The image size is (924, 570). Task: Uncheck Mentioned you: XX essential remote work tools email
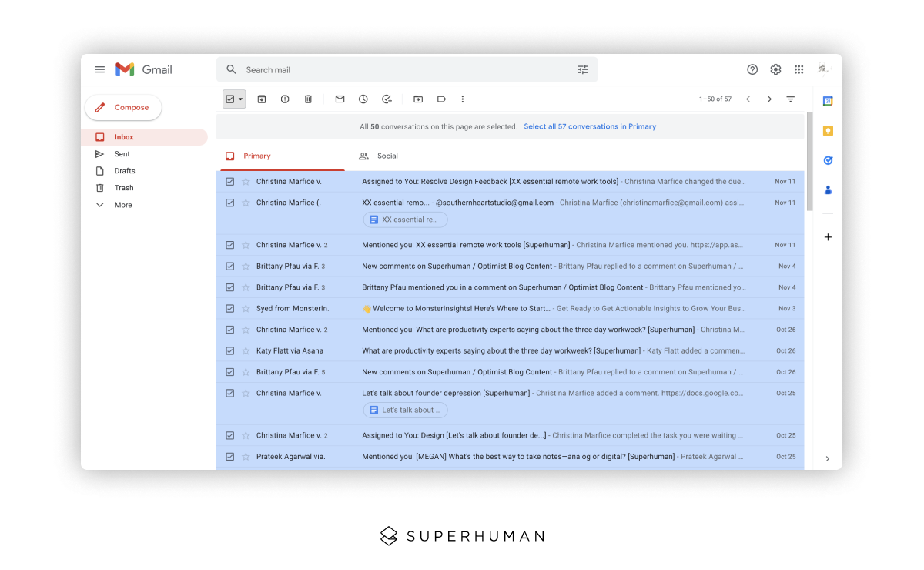(229, 245)
